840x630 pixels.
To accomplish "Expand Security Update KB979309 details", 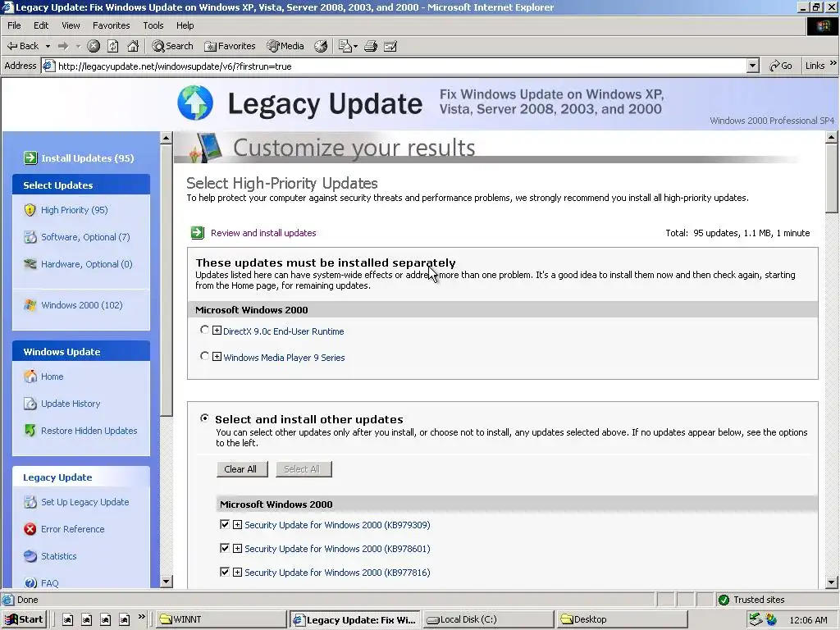I will pyautogui.click(x=237, y=524).
